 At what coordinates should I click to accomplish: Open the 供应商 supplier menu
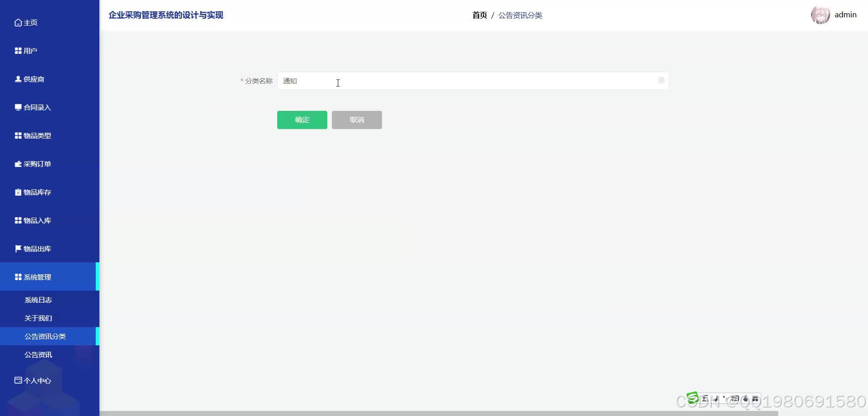tap(30, 79)
